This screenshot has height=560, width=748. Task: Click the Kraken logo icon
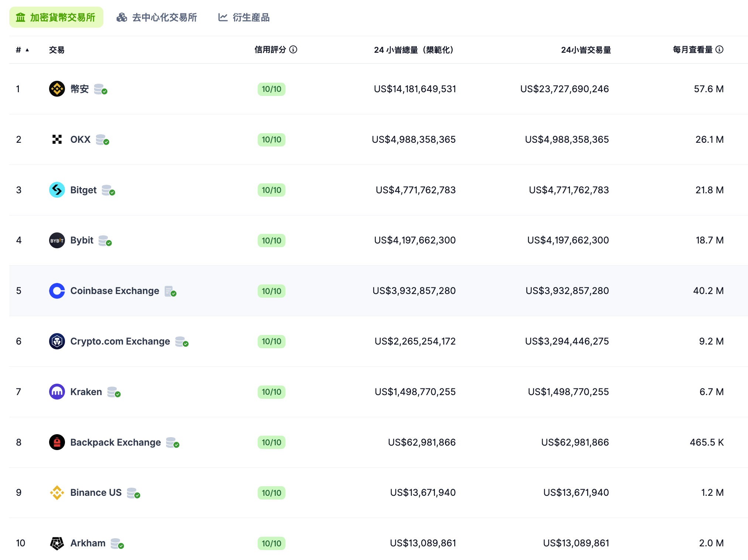click(x=57, y=392)
